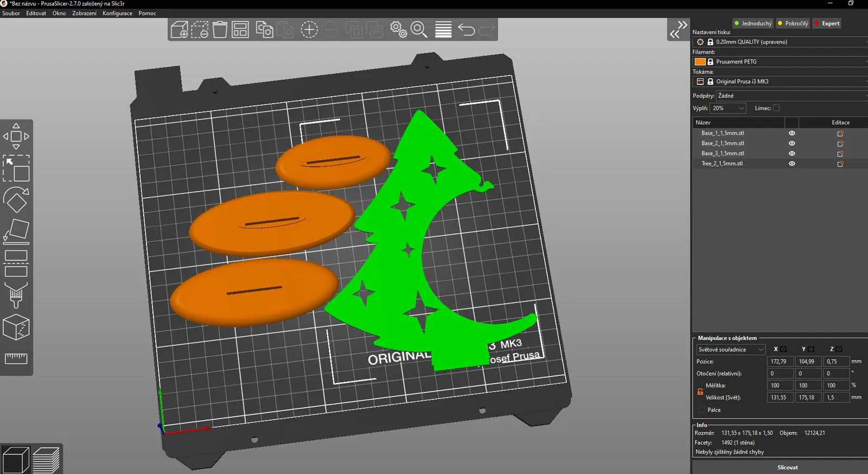The image size is (868, 474).
Task: Switch to Jednoduchý mode
Action: (x=752, y=23)
